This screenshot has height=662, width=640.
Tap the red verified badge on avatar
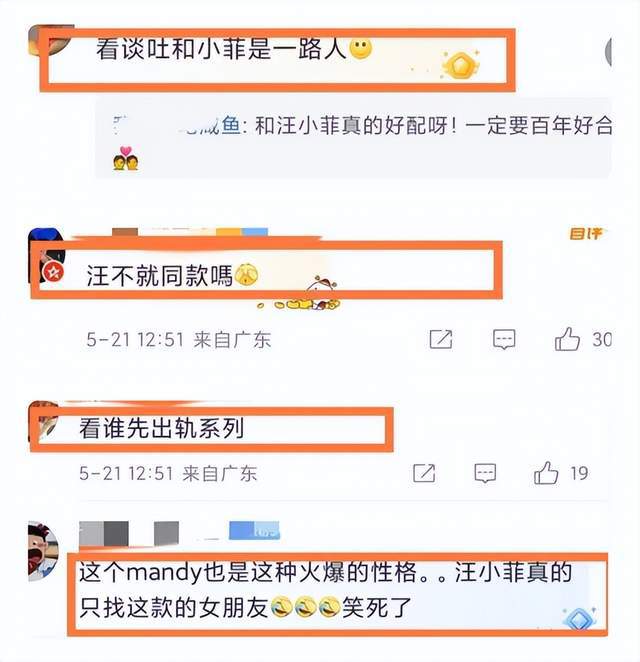tap(54, 271)
